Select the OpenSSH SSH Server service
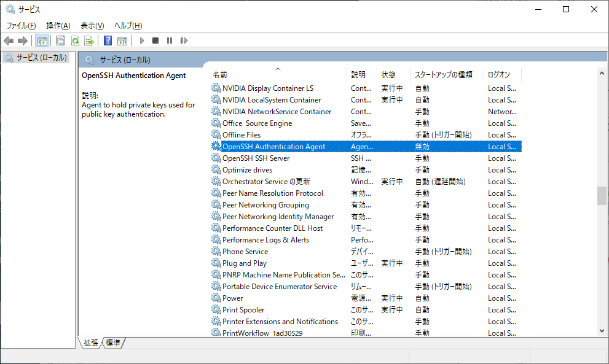 256,158
